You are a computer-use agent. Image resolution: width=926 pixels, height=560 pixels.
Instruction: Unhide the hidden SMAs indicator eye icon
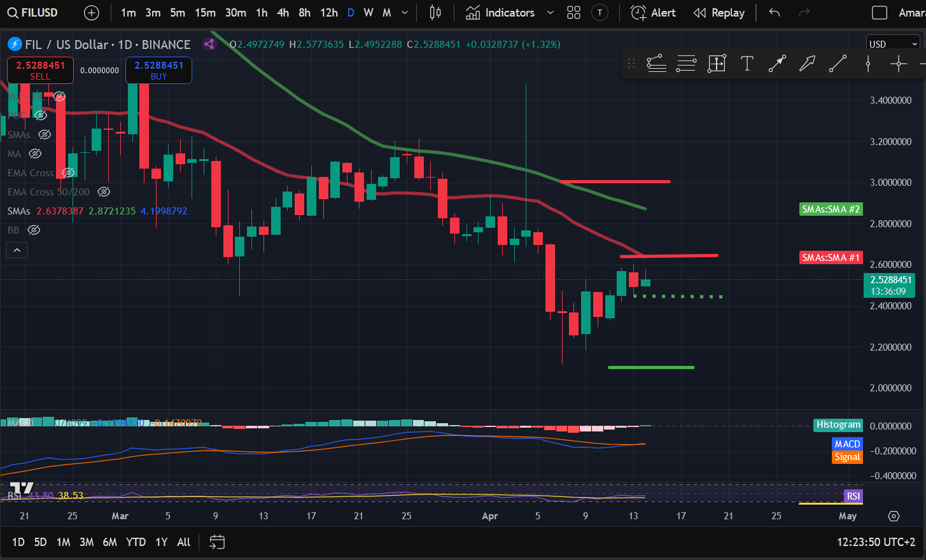click(45, 134)
